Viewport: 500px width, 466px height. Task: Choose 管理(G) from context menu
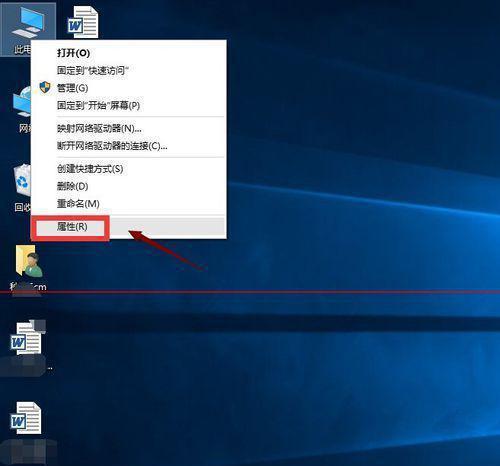(x=129, y=88)
